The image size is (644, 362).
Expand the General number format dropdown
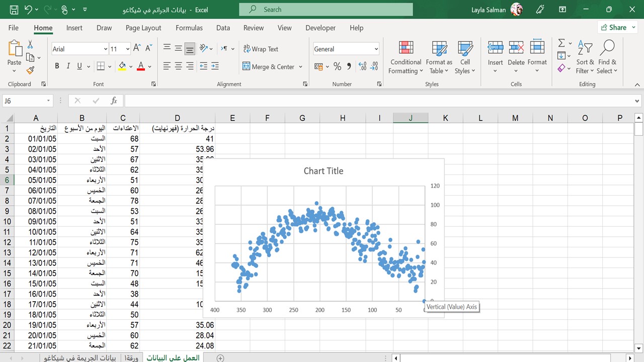tap(376, 49)
